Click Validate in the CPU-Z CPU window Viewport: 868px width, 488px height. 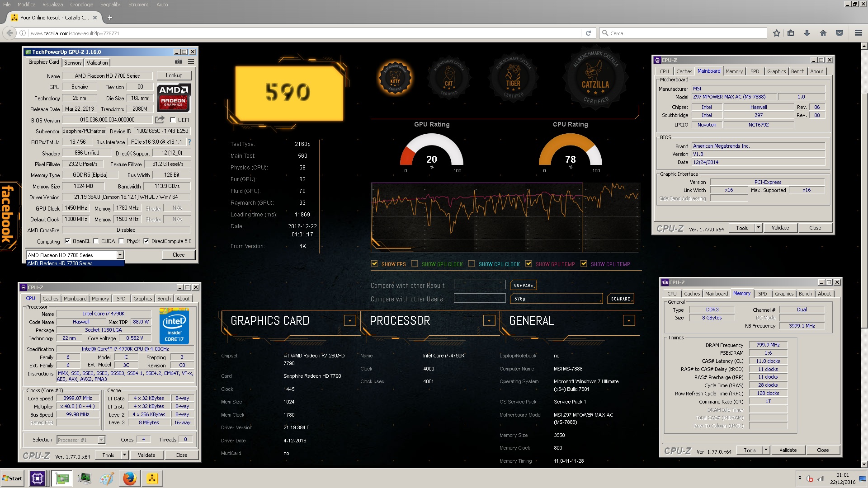(x=146, y=455)
